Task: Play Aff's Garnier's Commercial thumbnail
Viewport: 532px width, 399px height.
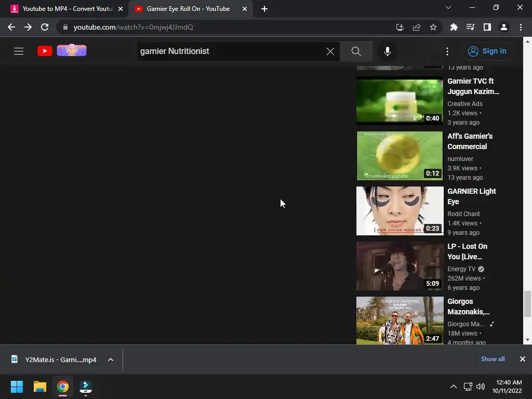Action: (x=400, y=156)
